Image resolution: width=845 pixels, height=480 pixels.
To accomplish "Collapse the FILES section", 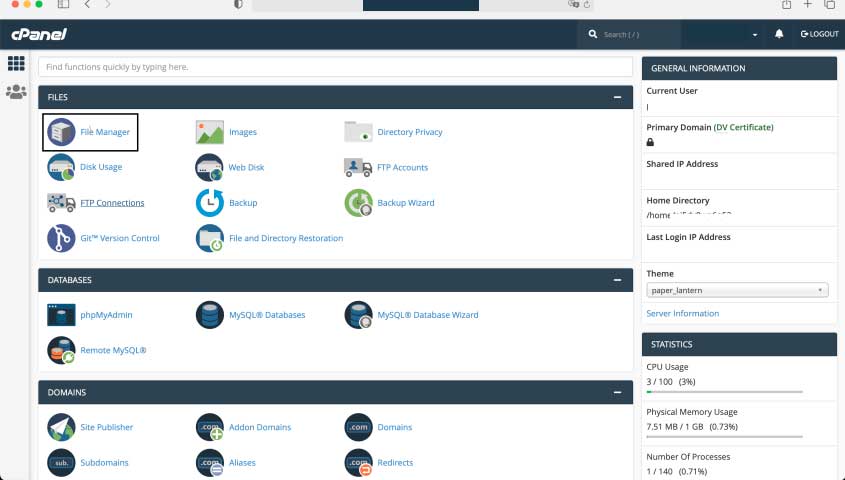I will point(618,98).
